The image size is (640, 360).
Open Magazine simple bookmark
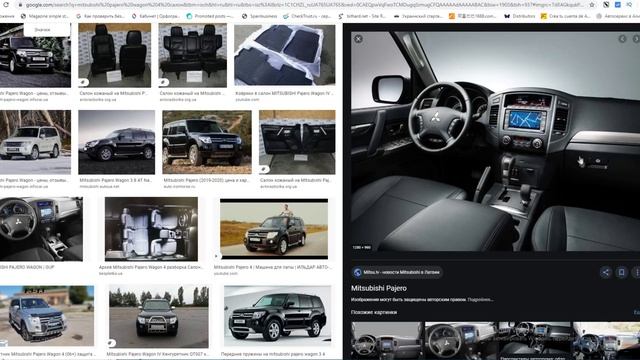point(45,16)
